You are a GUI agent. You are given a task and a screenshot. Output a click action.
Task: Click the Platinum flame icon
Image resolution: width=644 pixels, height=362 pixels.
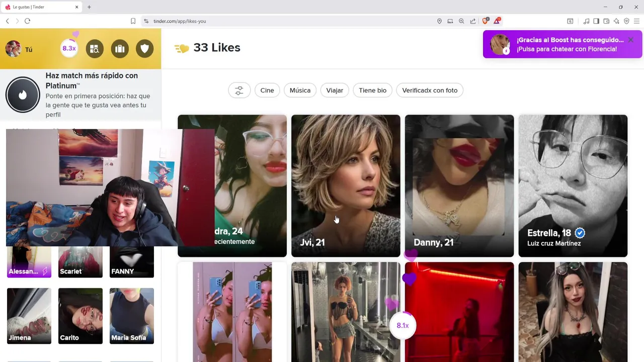pos(23,95)
